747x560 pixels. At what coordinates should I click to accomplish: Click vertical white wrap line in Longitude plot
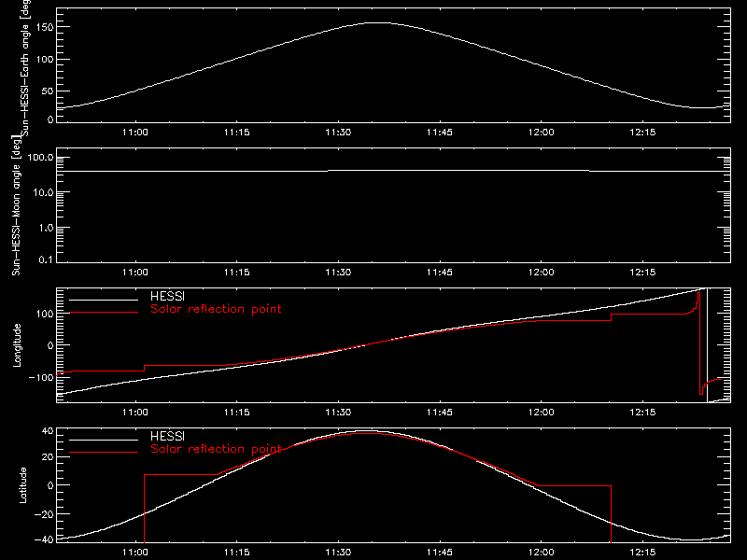point(708,345)
